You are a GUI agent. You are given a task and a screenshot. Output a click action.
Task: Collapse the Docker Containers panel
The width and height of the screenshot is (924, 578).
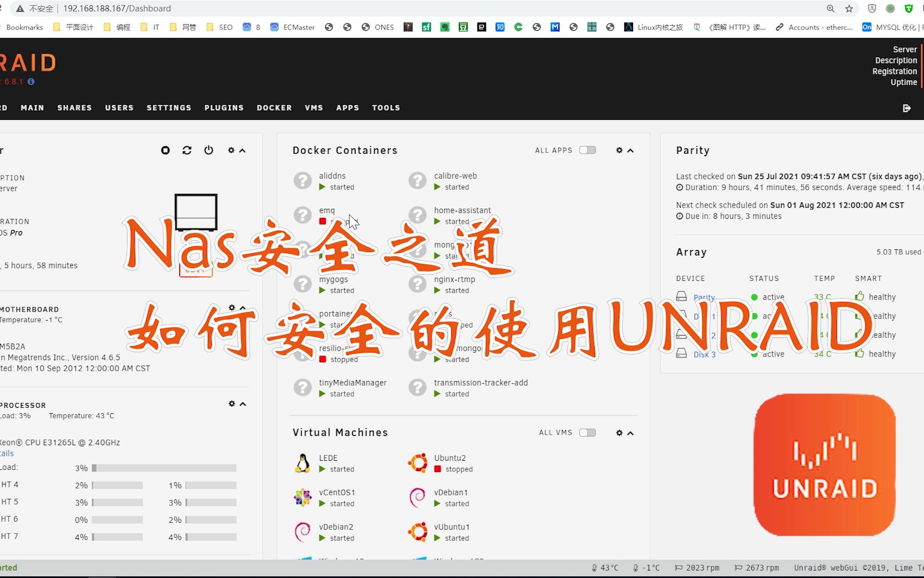[x=631, y=150]
